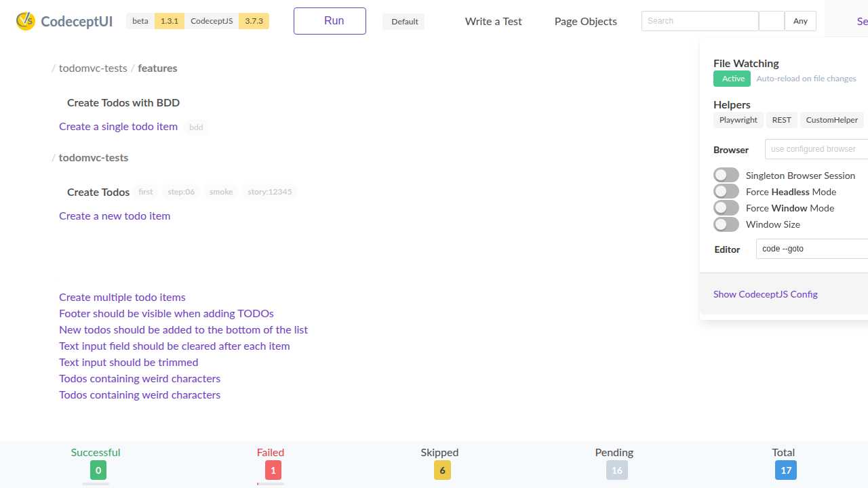Click the Successful count badge 0
Image resolution: width=868 pixels, height=488 pixels.
pyautogui.click(x=98, y=470)
